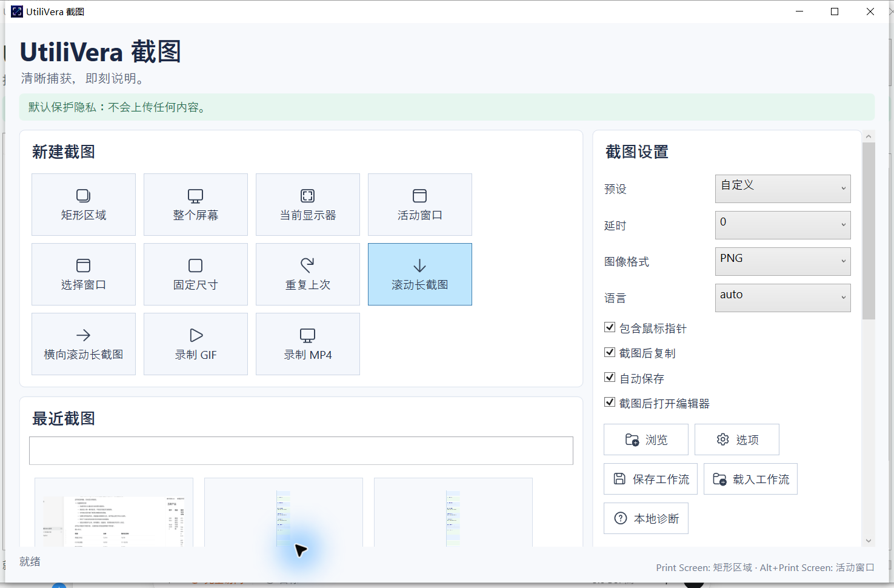Click the 新建截图 section heading
This screenshot has height=588, width=894.
pyautogui.click(x=64, y=152)
